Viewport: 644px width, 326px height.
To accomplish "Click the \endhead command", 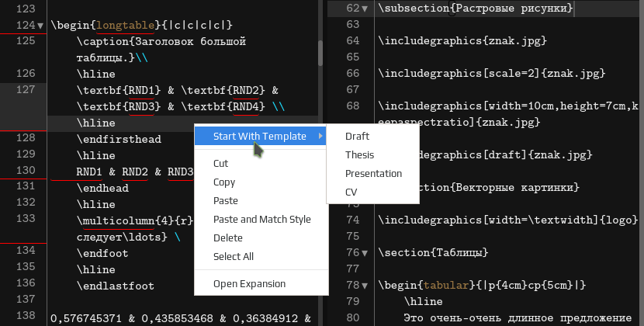I will 102,188.
